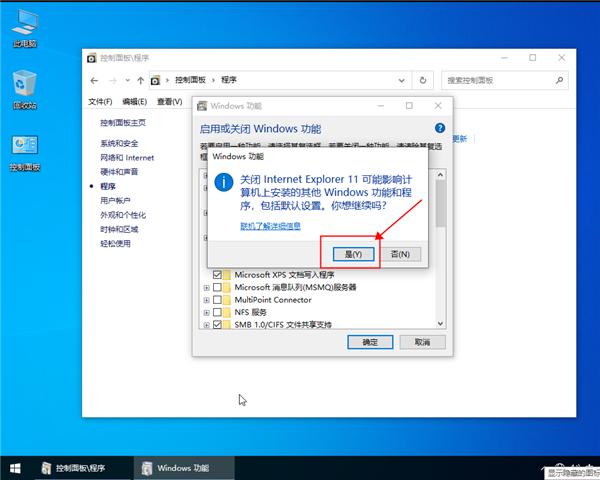Screen dimensions: 600x480
Task: Open the recent locations dropdown arrow
Action: [x=127, y=80]
